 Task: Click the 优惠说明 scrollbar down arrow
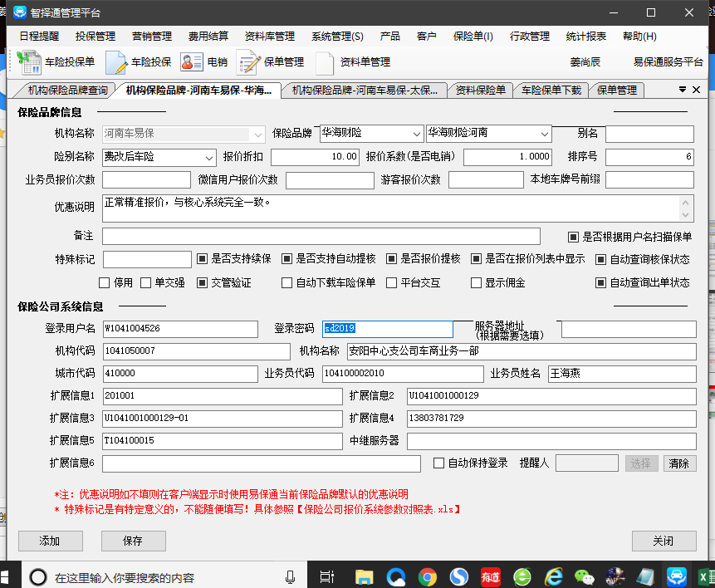point(686,216)
